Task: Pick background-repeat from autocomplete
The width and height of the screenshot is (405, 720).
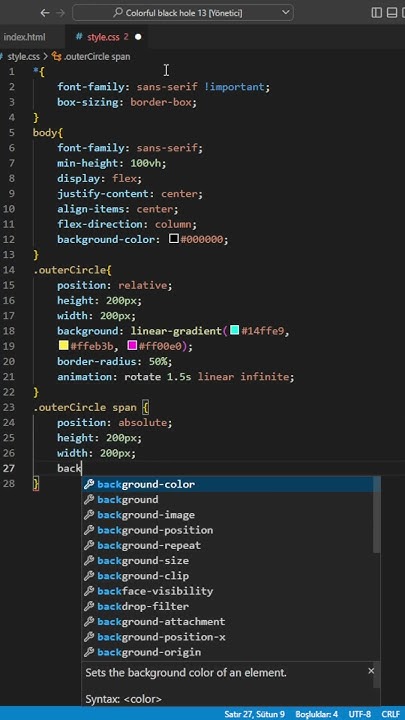Action: 228,546
